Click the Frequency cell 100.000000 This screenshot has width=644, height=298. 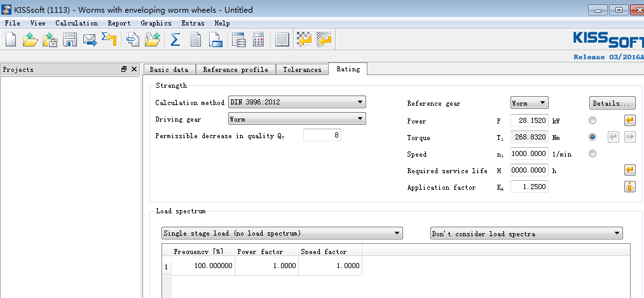coord(203,266)
